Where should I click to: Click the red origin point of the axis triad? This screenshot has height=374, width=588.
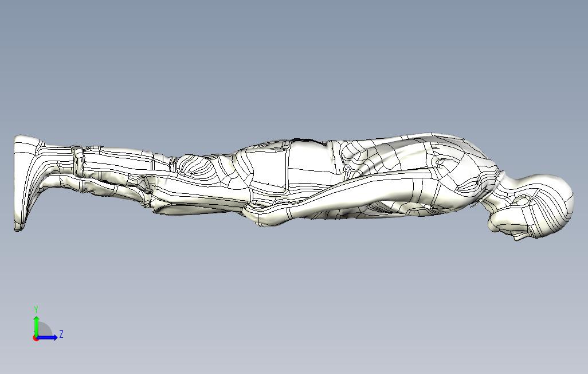36,338
